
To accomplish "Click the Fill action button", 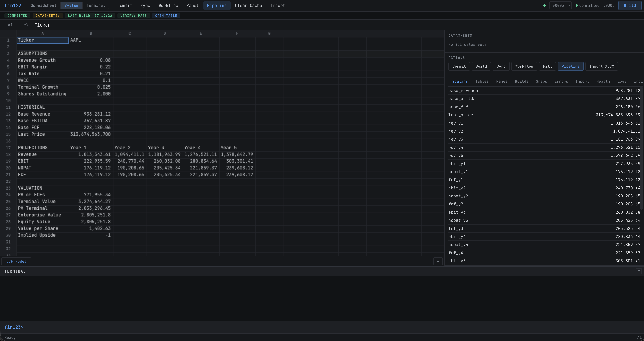I will (x=547, y=67).
